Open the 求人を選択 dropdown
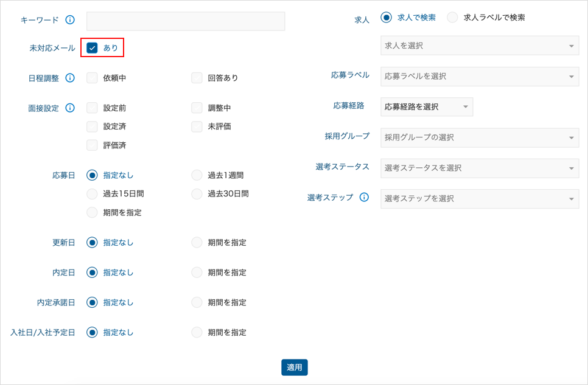Viewport: 588px width, 385px height. 480,46
